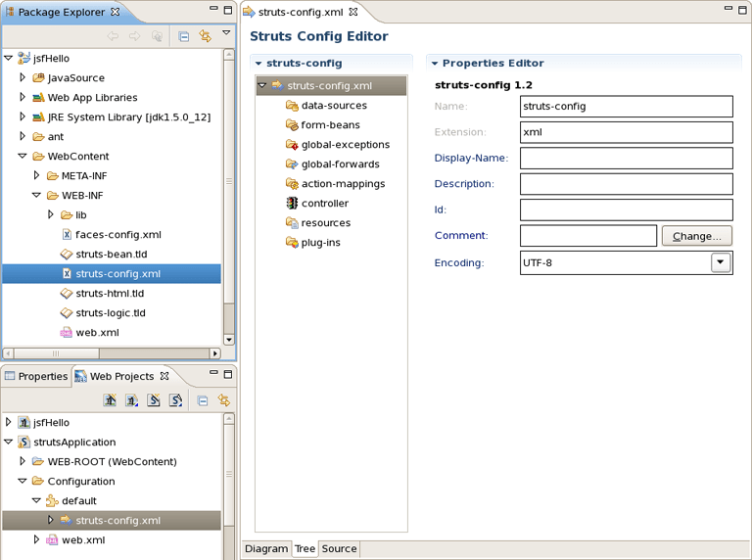Expand the JavaSource folder

coord(23,77)
